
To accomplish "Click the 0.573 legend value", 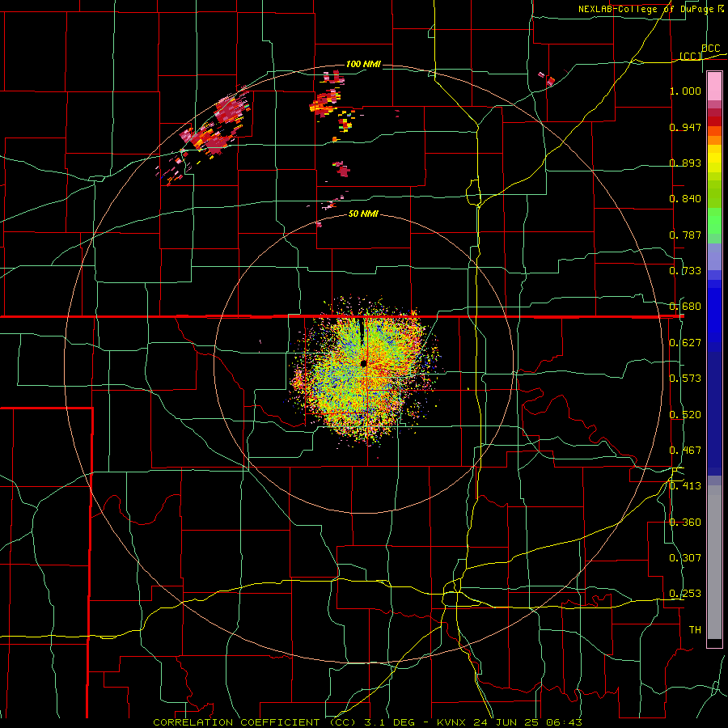I will [x=685, y=379].
